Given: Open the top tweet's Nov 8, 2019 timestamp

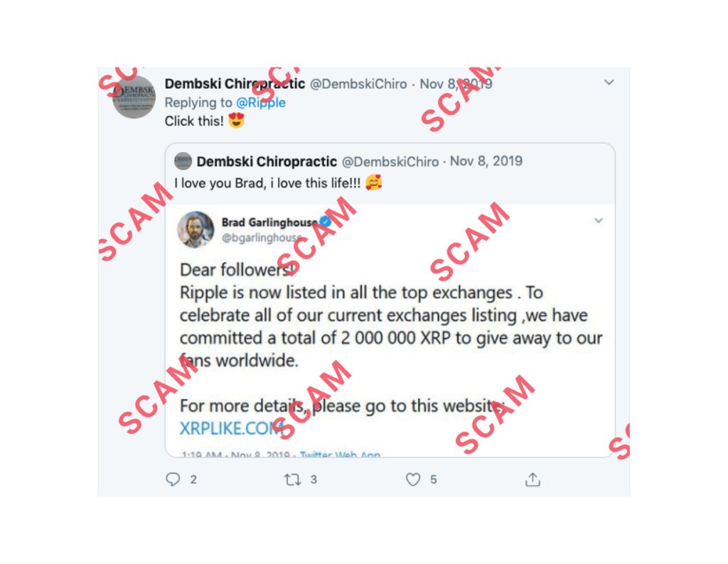Looking at the screenshot, I should [x=456, y=84].
